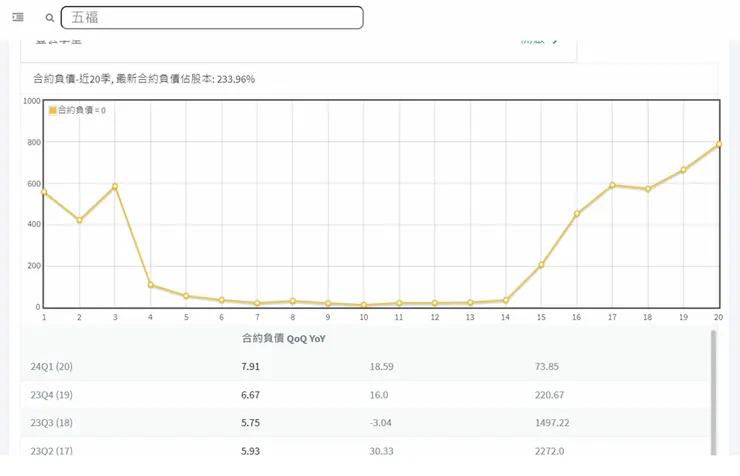The width and height of the screenshot is (740, 476).
Task: Click the search field containing 五福
Action: pyautogui.click(x=212, y=18)
